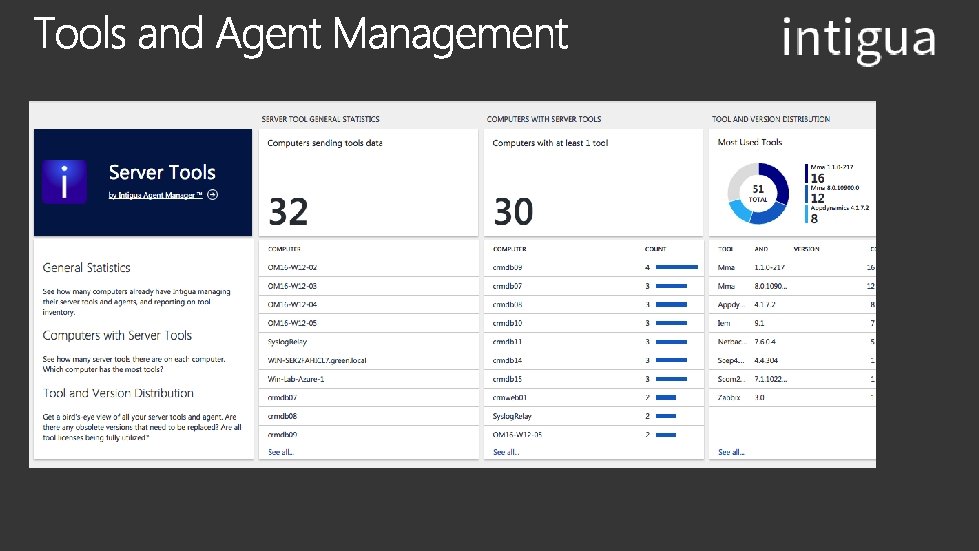979x551 pixels.
Task: Select the cmweb01 row
Action: click(593, 397)
